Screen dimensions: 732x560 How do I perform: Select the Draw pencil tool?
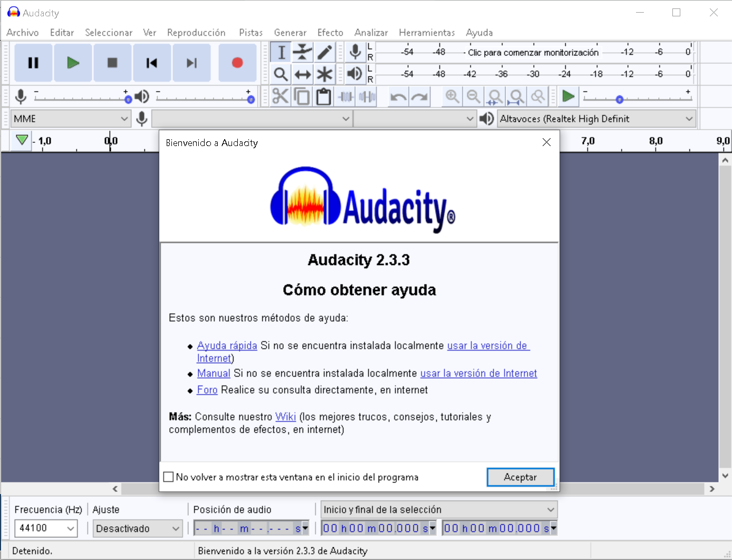pyautogui.click(x=324, y=52)
